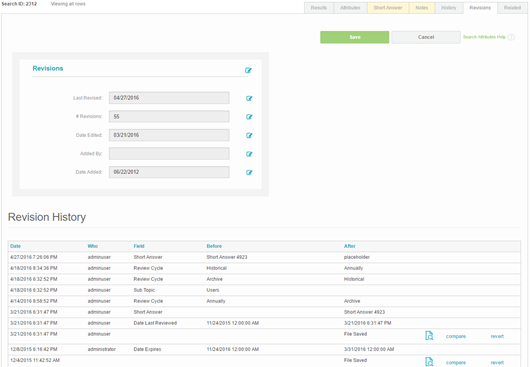Select the 'Date Expires' field cell
The height and width of the screenshot is (367, 530).
(147, 349)
